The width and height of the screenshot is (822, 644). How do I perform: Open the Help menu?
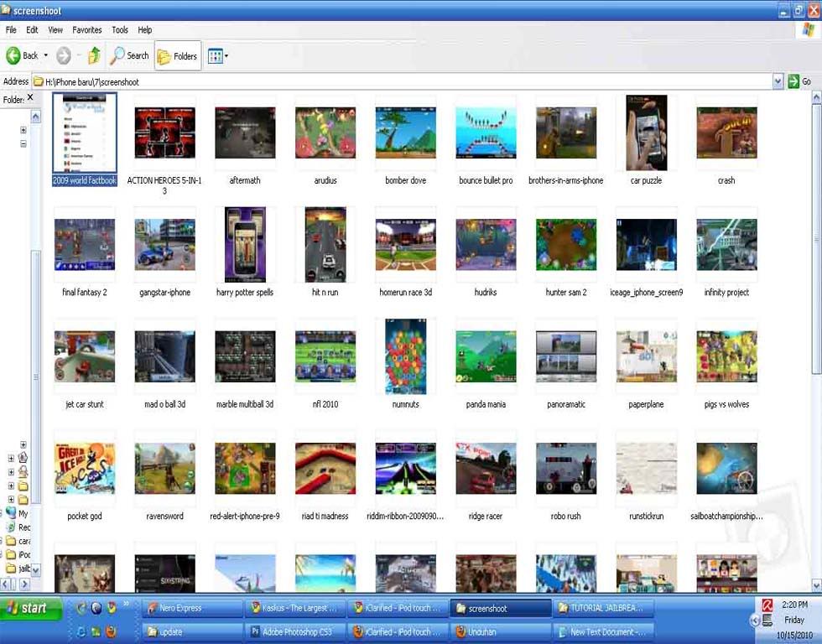pos(144,30)
